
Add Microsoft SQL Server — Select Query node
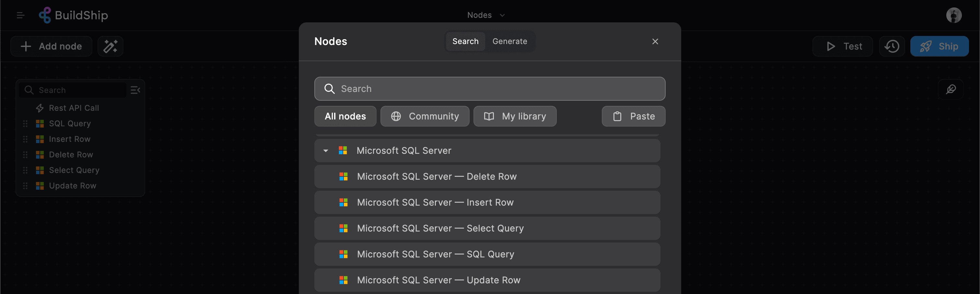[487, 229]
